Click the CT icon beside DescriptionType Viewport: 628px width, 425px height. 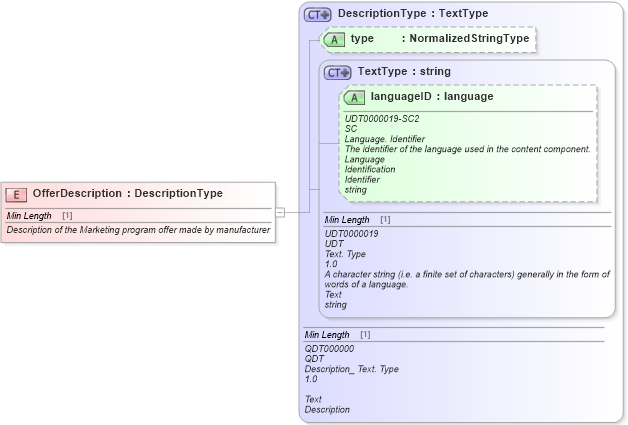click(318, 15)
